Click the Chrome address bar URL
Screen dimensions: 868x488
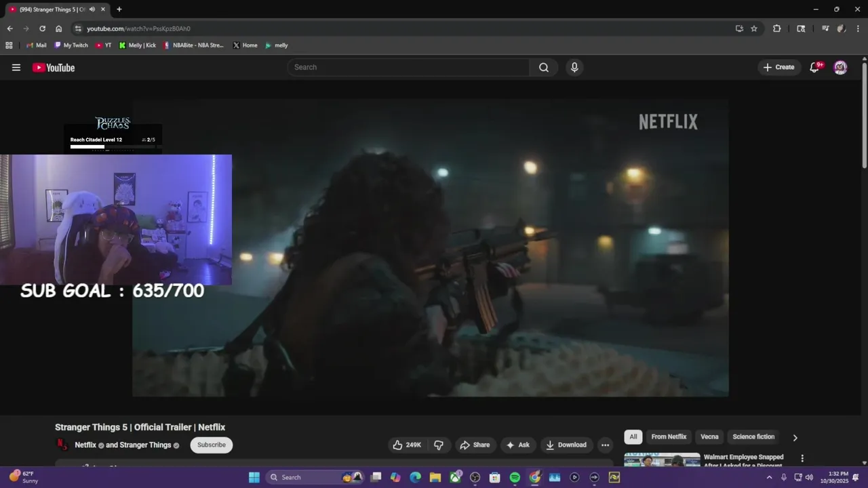138,28
